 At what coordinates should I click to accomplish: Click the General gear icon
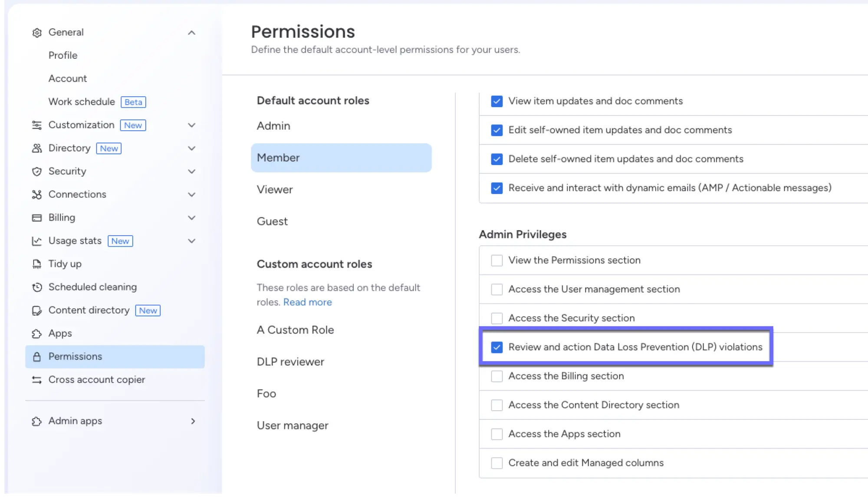pyautogui.click(x=37, y=33)
